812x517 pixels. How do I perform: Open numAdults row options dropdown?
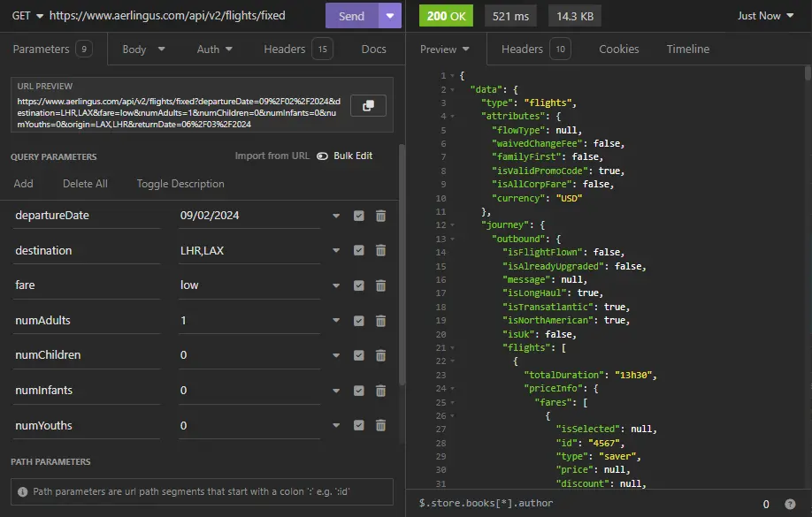coord(336,321)
